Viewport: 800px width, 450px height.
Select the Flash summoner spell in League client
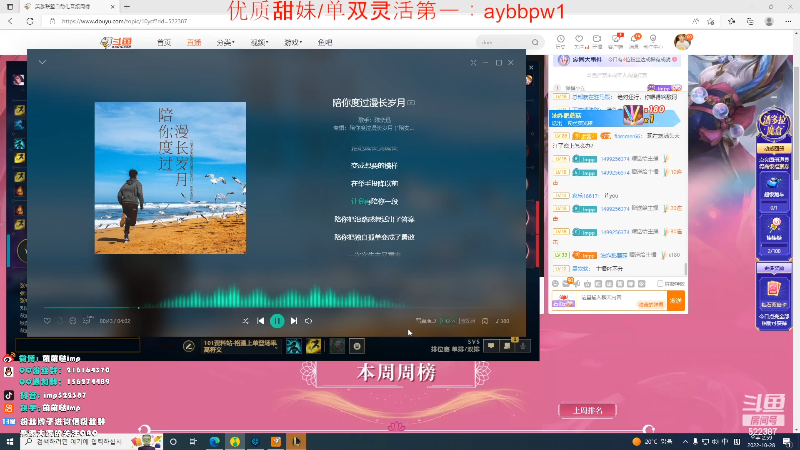tap(313, 346)
